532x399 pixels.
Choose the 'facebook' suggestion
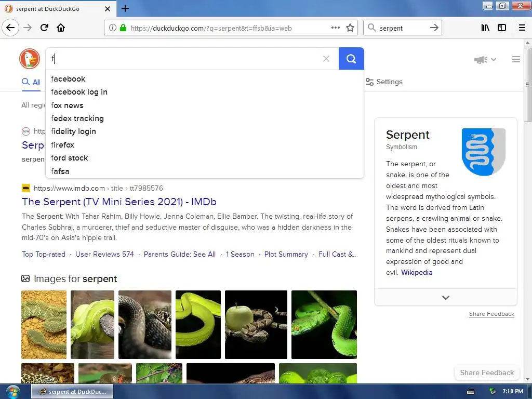click(x=205, y=79)
